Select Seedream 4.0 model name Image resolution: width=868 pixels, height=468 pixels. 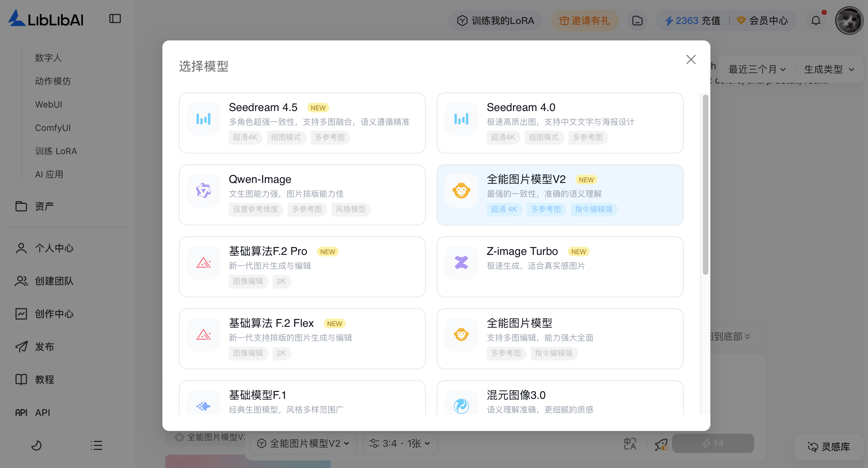[521, 108]
